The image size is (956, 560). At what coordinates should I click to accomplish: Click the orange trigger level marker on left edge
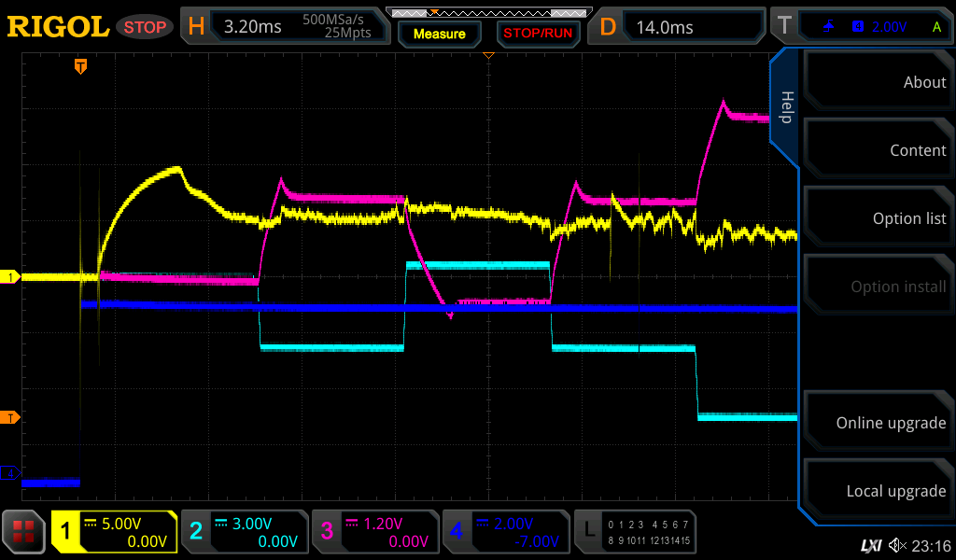11,417
